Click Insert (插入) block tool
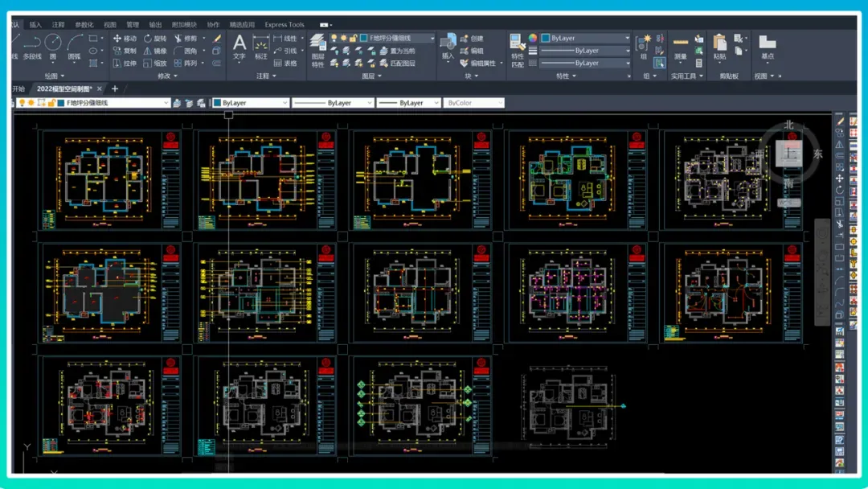 tap(448, 47)
